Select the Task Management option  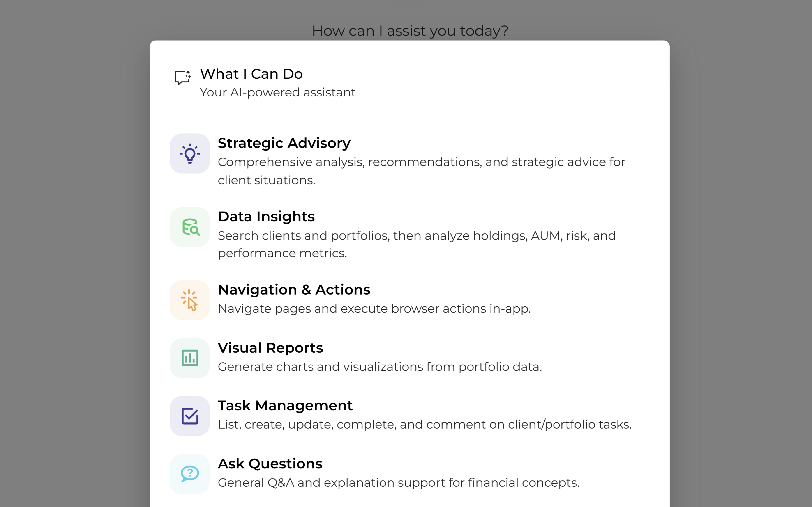[285, 405]
